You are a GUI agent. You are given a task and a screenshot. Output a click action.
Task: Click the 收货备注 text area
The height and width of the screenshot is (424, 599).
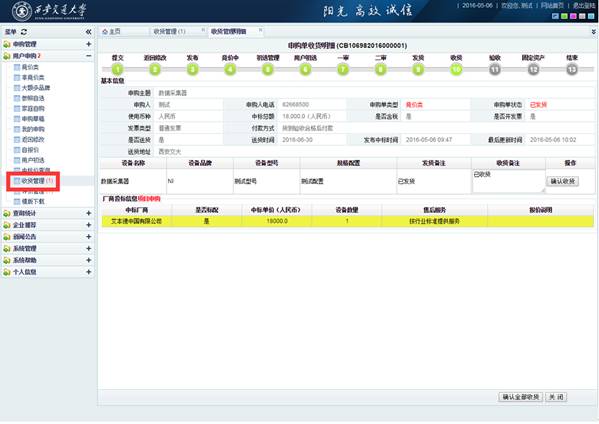508,181
